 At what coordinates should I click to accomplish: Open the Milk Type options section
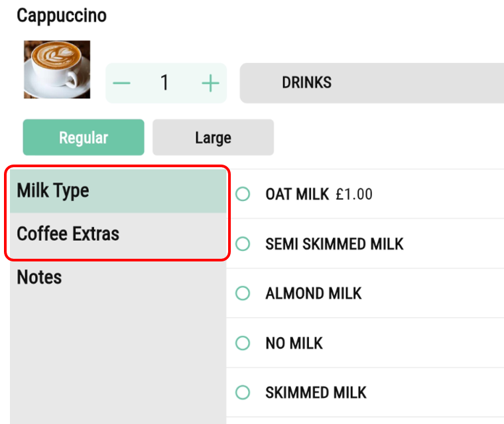point(118,191)
